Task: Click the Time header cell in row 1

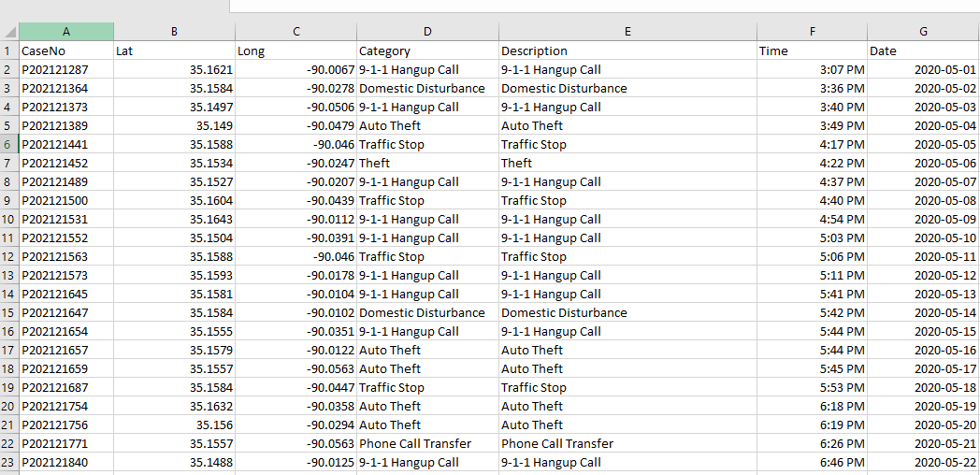Action: [812, 51]
